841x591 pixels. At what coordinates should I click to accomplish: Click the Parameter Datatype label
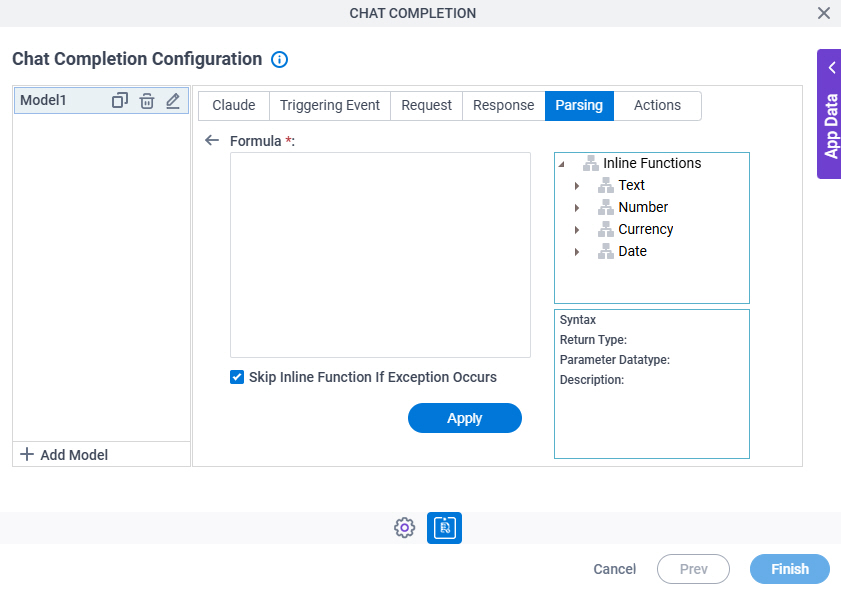click(615, 360)
